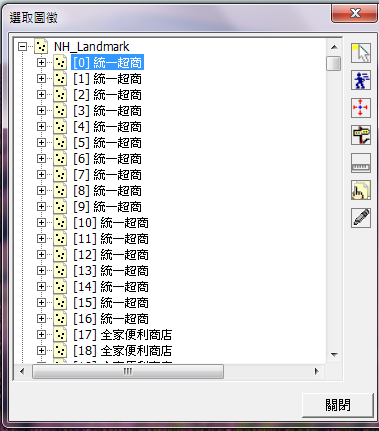Collapse the NH_Landmark root node

22,47
